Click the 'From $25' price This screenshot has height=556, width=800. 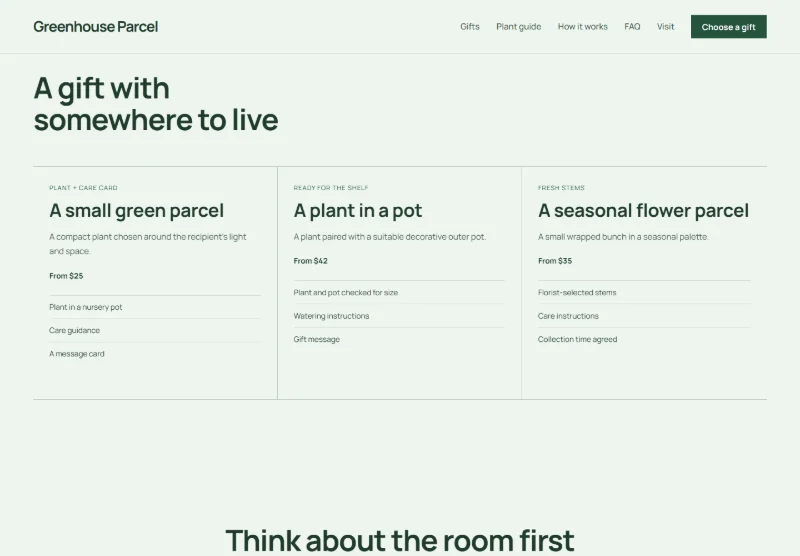click(x=66, y=276)
